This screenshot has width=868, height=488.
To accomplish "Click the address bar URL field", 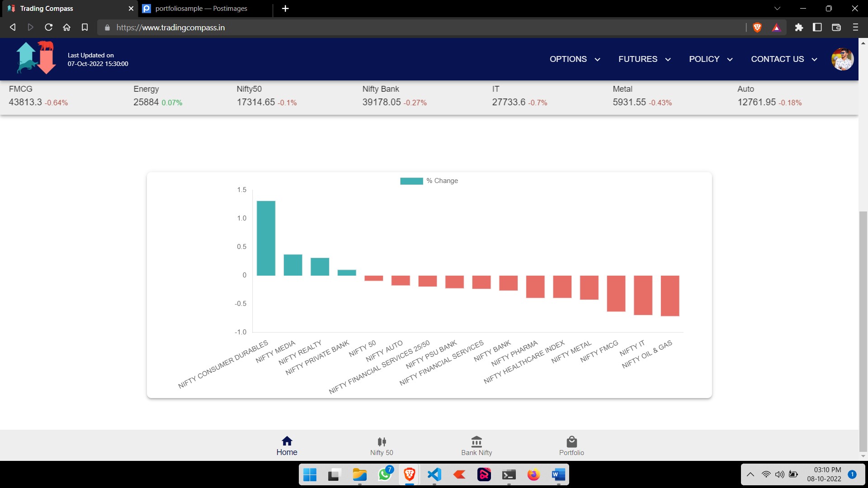I will point(420,27).
